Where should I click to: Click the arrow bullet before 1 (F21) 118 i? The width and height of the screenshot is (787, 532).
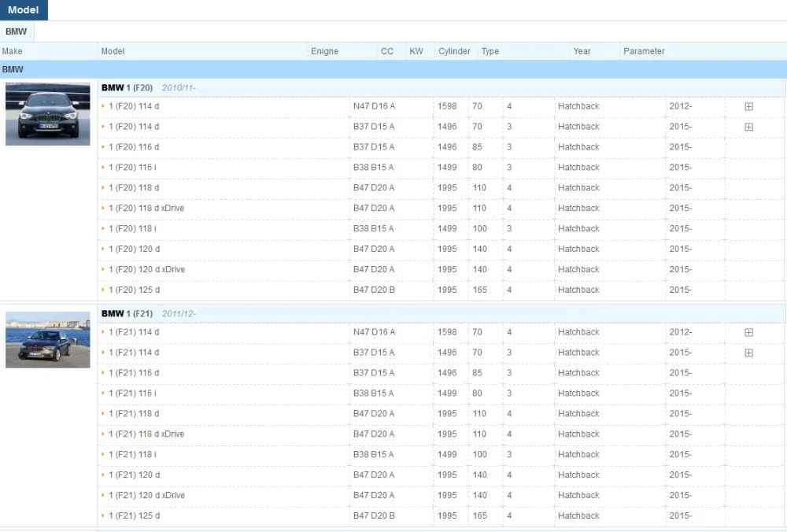pyautogui.click(x=103, y=454)
